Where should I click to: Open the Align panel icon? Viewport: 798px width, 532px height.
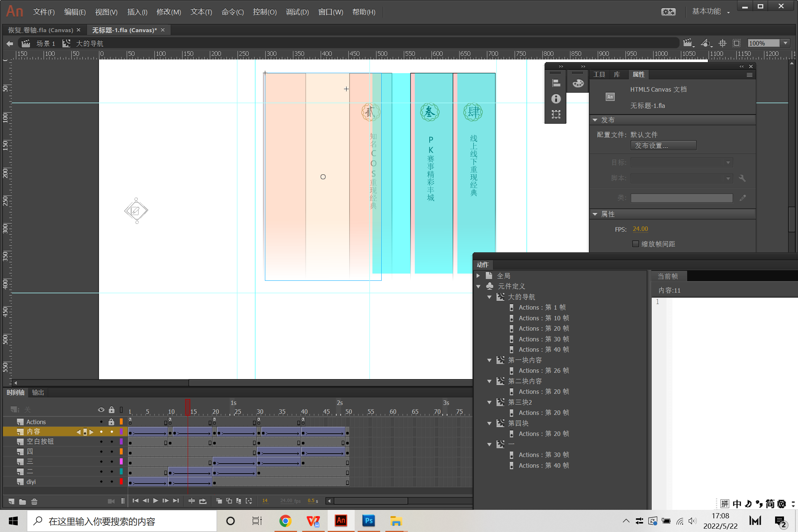click(556, 83)
